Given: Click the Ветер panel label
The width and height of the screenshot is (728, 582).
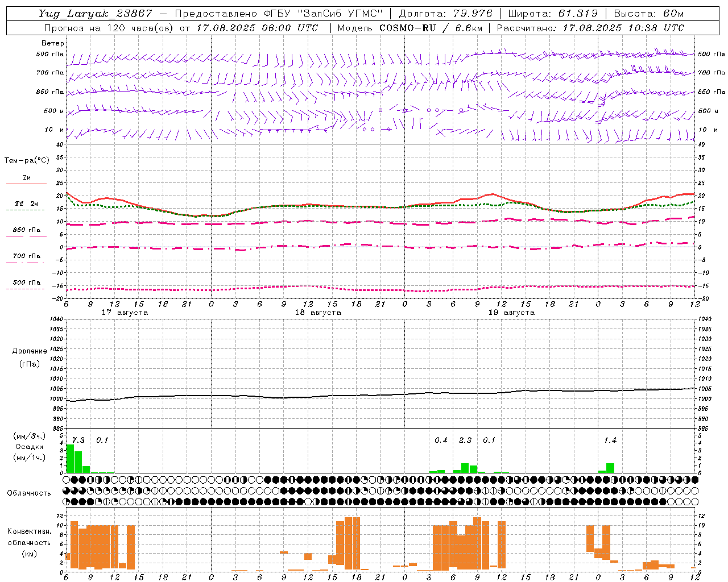Looking at the screenshot, I should pyautogui.click(x=53, y=43).
